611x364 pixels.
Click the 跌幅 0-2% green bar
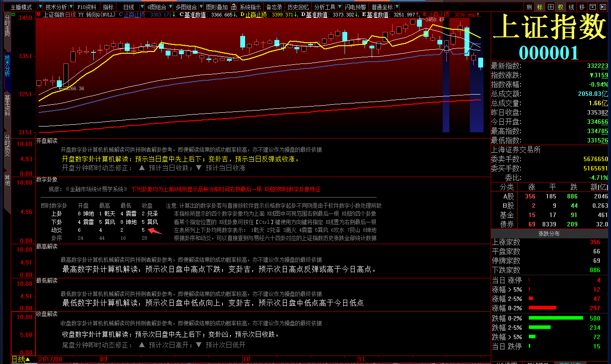[x=556, y=318]
